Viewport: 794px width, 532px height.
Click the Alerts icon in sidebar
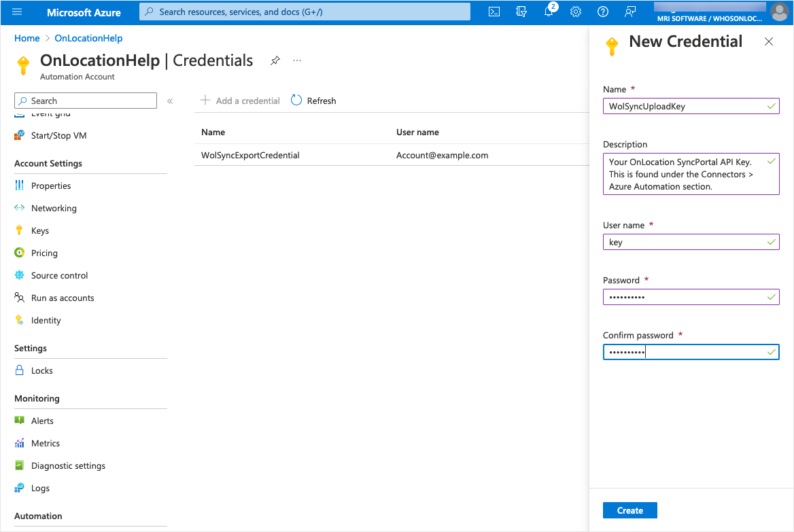(19, 420)
